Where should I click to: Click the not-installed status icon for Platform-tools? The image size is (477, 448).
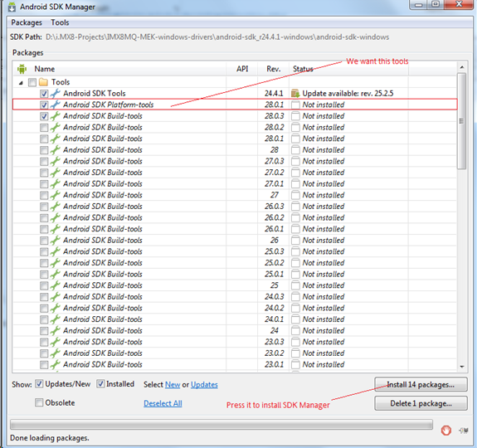[295, 105]
